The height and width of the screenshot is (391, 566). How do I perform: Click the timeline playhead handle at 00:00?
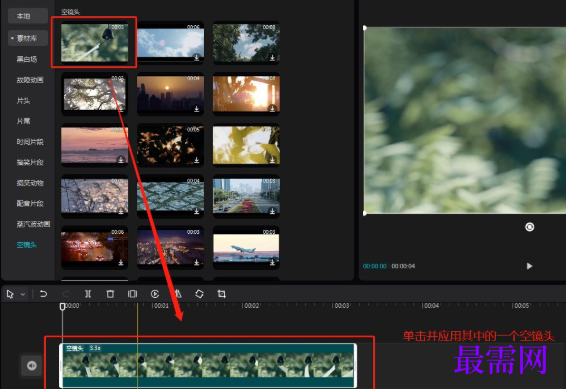62,307
